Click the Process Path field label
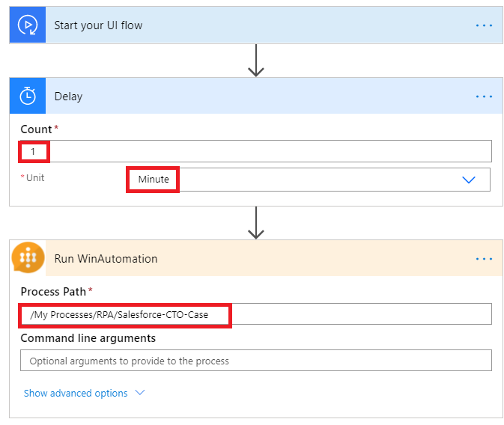Image resolution: width=504 pixels, height=425 pixels. [x=54, y=291]
